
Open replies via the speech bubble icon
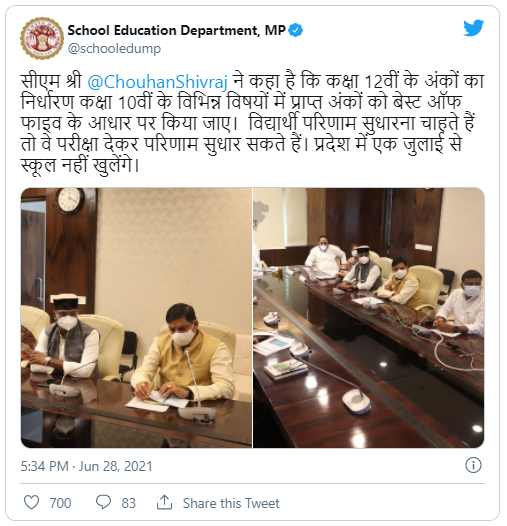[x=103, y=502]
